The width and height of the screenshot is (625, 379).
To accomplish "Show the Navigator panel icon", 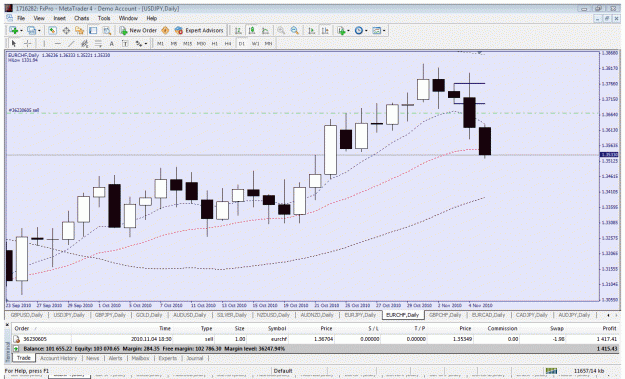I will pos(79,31).
